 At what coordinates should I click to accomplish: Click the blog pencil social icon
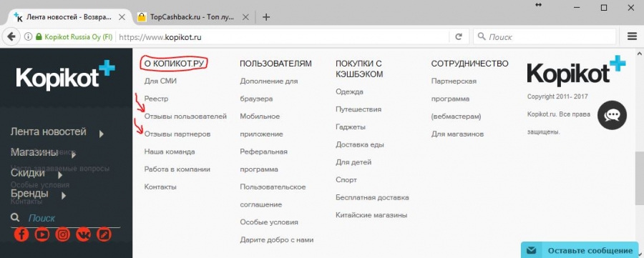(104, 234)
